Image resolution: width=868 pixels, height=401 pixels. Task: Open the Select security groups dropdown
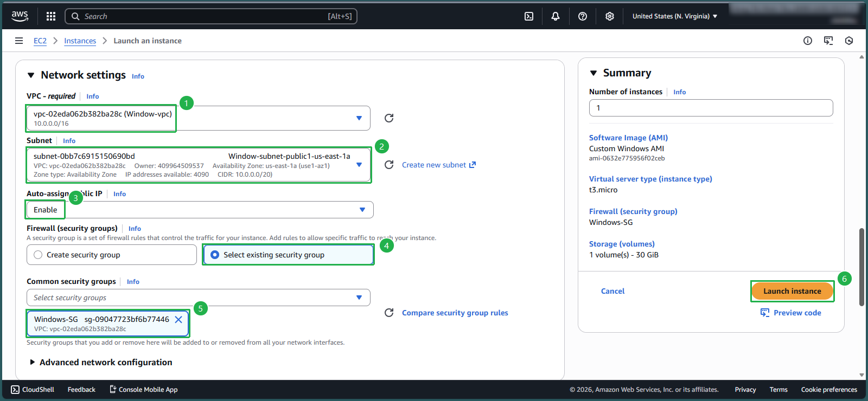point(199,297)
